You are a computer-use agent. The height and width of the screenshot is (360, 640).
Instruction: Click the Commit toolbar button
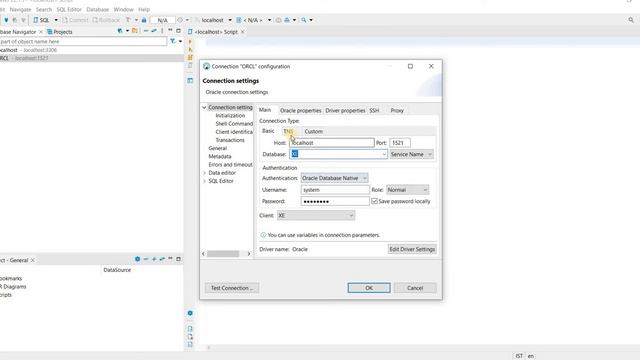coord(75,20)
